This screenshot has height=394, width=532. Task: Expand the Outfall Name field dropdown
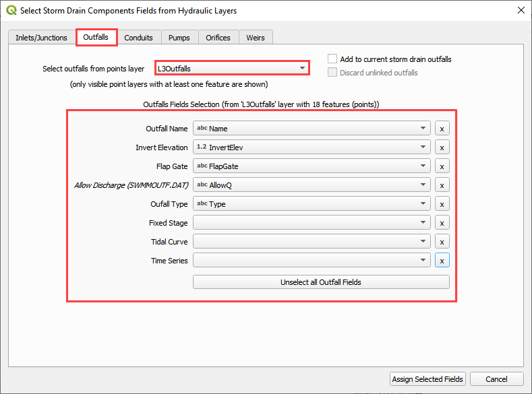coord(311,129)
